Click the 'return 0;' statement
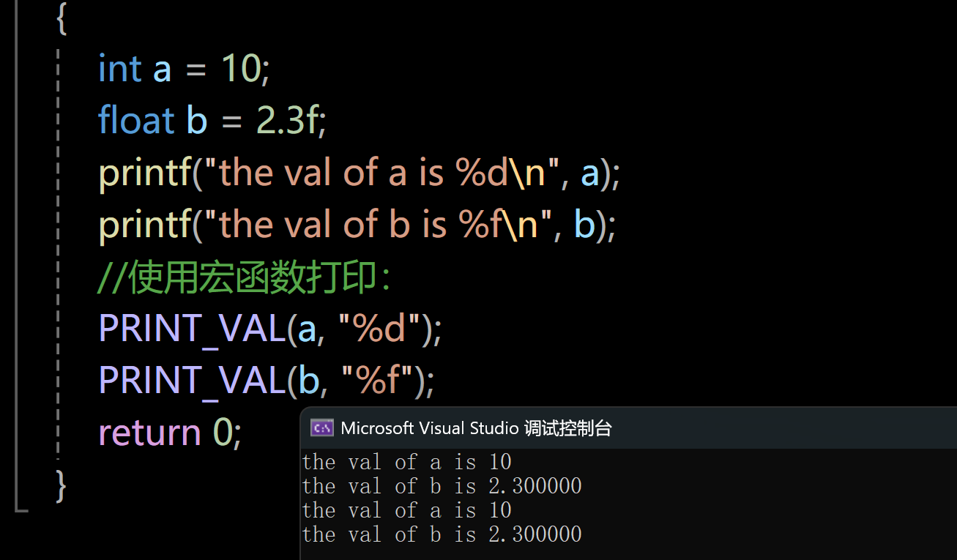Image resolution: width=957 pixels, height=560 pixels. (x=170, y=433)
